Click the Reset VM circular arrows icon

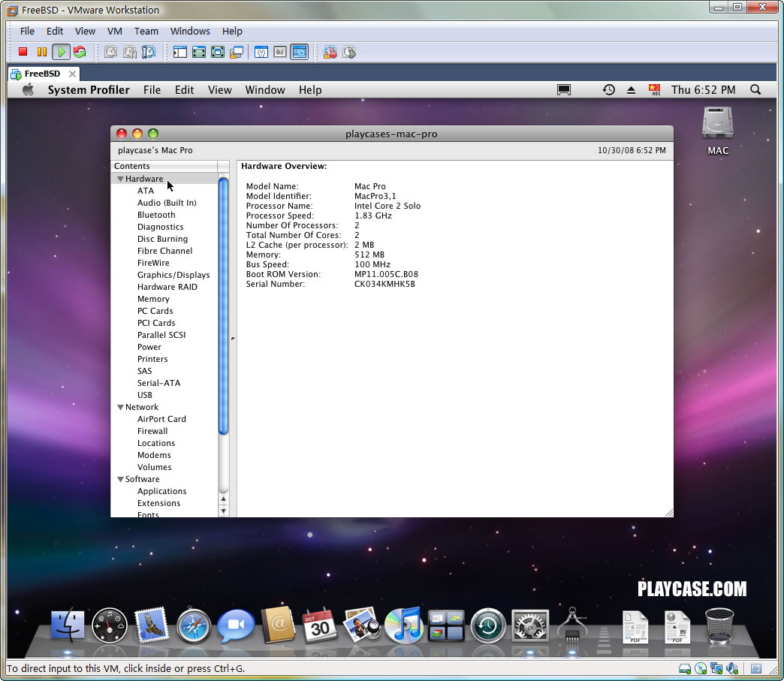pos(80,52)
